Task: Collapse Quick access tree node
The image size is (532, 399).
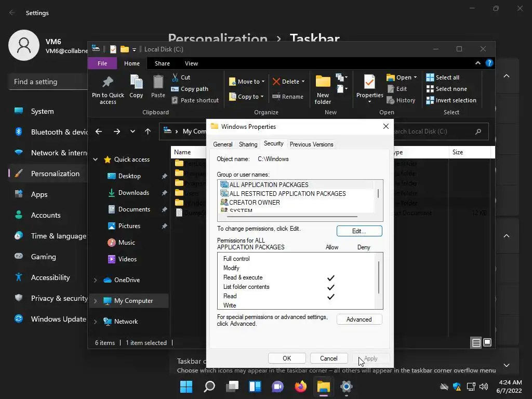Action: (x=96, y=159)
